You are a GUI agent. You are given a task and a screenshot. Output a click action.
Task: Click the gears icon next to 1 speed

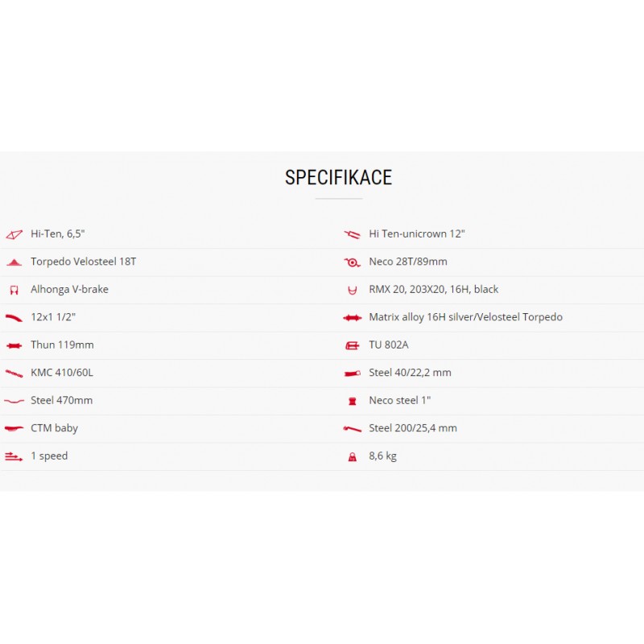pos(14,456)
